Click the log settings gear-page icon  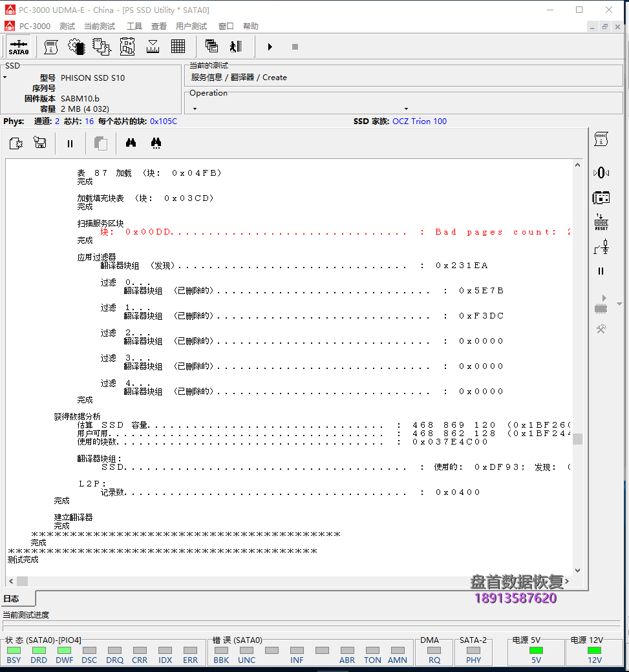[16, 143]
